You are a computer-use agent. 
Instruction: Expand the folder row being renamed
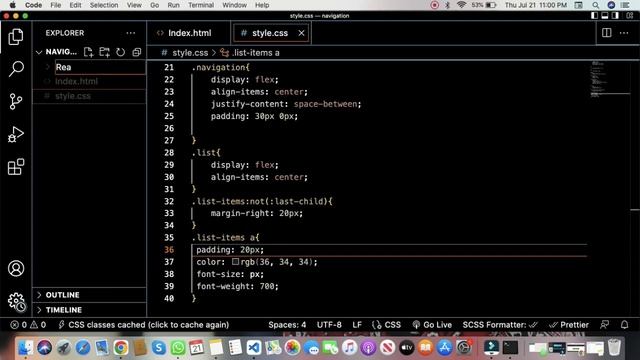48,67
